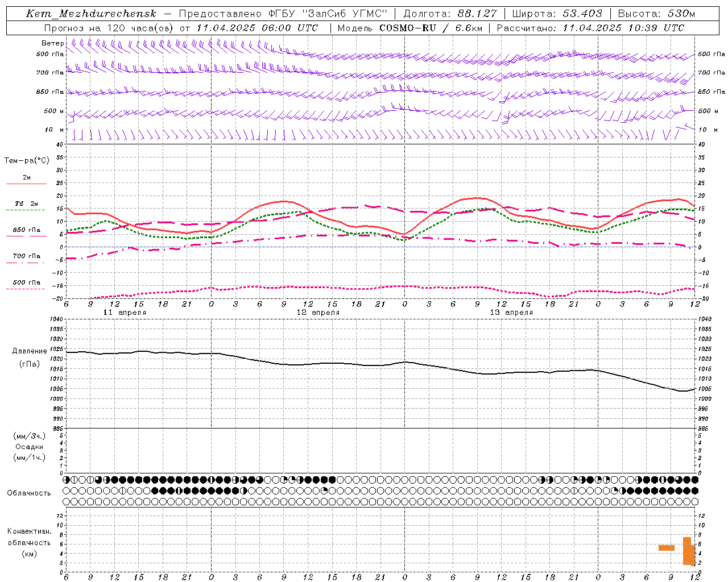The image size is (728, 582).
Task: Click the short wide orange convective bar
Action: (667, 548)
